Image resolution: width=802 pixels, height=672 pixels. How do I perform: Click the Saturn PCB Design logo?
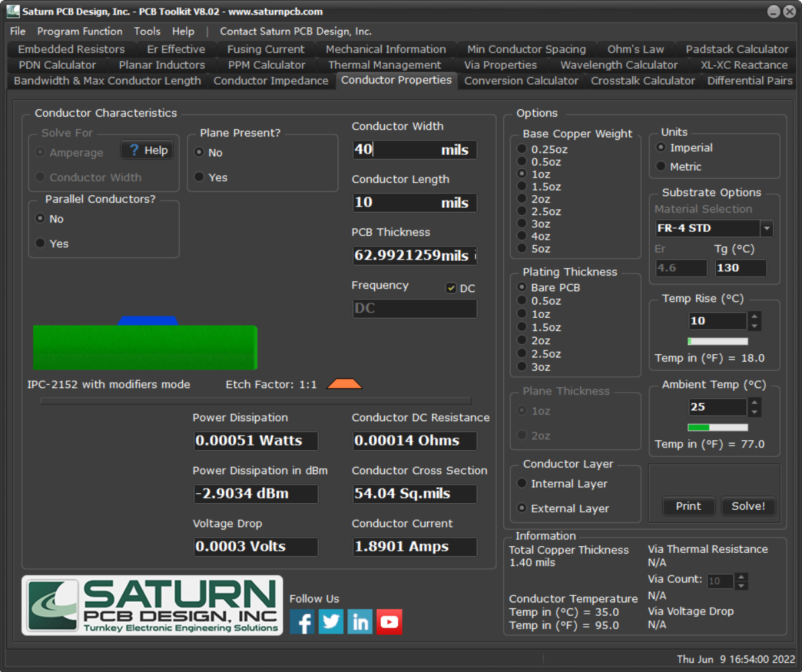click(x=152, y=605)
